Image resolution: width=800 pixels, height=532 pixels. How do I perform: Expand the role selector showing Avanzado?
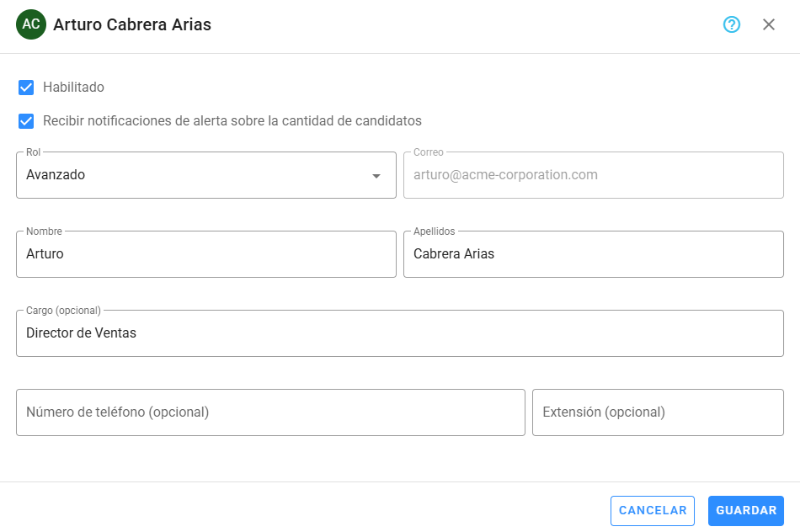click(206, 175)
